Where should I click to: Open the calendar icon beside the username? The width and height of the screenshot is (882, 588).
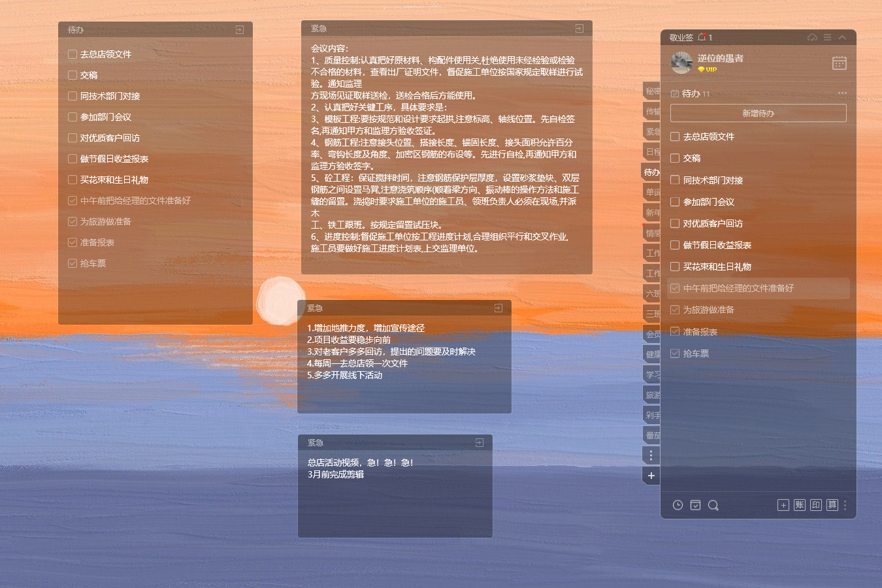[x=839, y=63]
